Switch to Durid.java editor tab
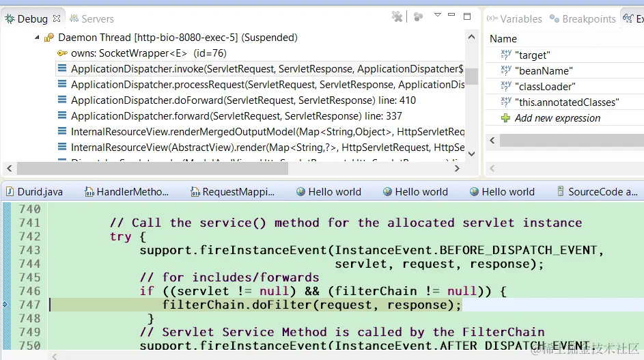Screen dimensions: 644x360 (x=35, y=192)
